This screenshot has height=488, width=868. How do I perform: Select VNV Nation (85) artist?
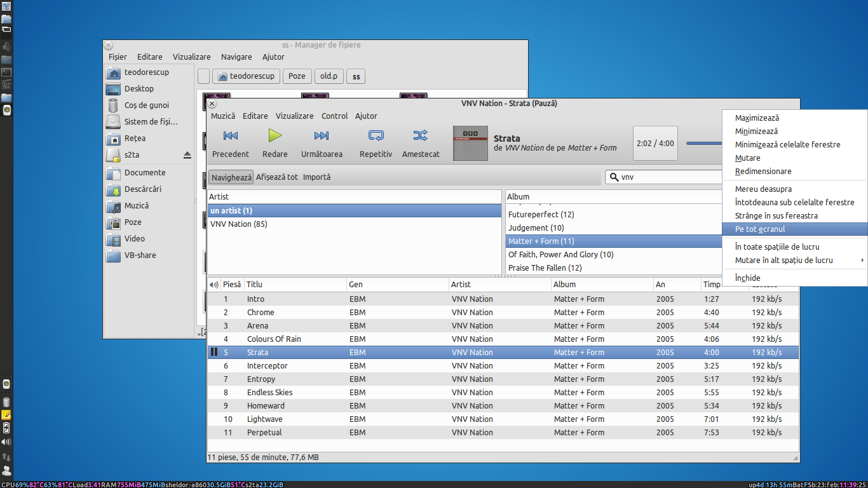pos(355,224)
